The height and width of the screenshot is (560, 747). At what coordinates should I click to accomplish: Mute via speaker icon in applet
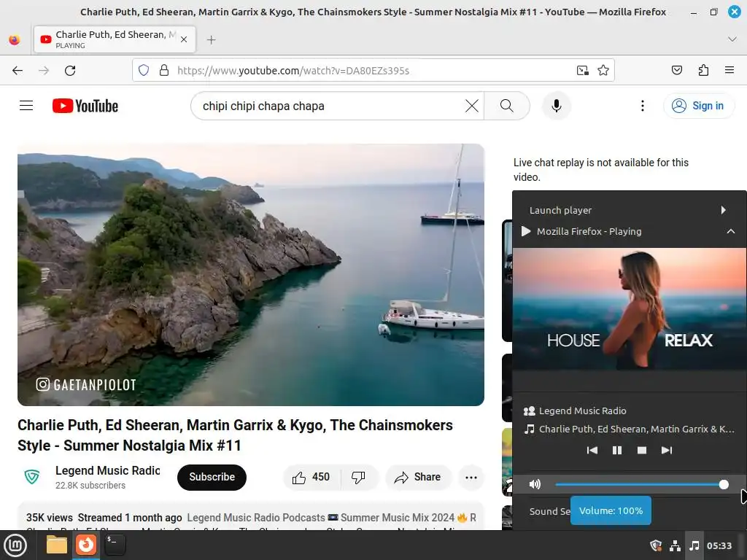tap(535, 484)
